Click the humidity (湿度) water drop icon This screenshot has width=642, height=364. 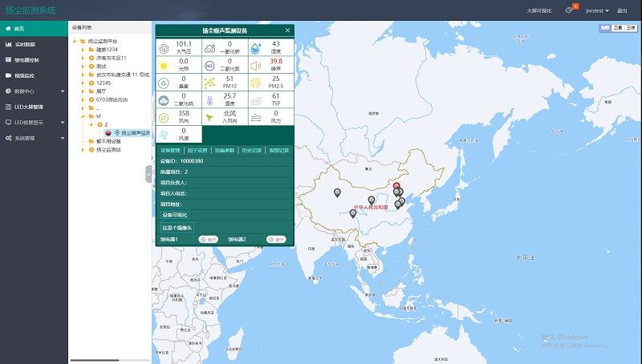[256, 47]
